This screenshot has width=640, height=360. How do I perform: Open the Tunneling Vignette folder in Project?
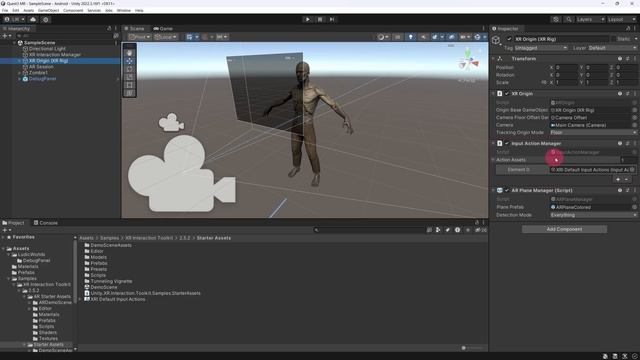point(108,281)
